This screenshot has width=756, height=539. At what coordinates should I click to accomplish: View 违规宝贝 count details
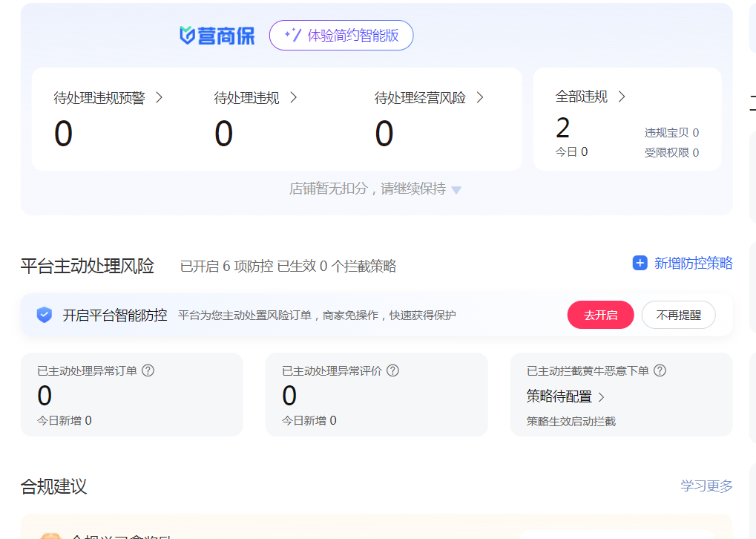click(671, 133)
